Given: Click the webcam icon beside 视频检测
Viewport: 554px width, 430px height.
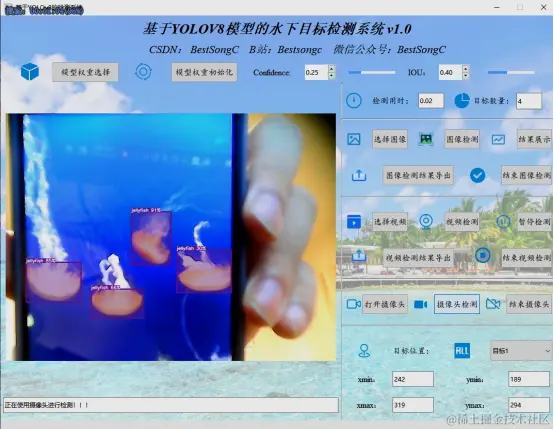Looking at the screenshot, I should pyautogui.click(x=426, y=222).
